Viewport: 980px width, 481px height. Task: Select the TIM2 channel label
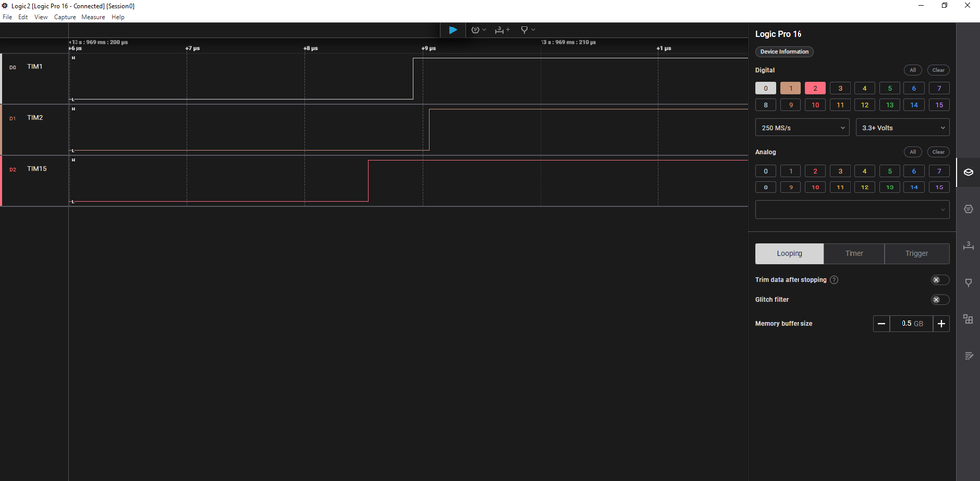[x=35, y=118]
